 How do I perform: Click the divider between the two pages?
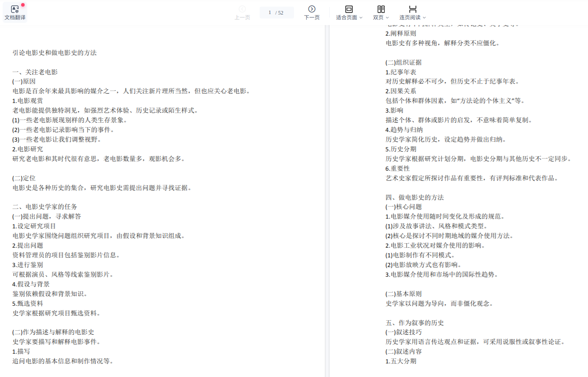[x=327, y=198]
